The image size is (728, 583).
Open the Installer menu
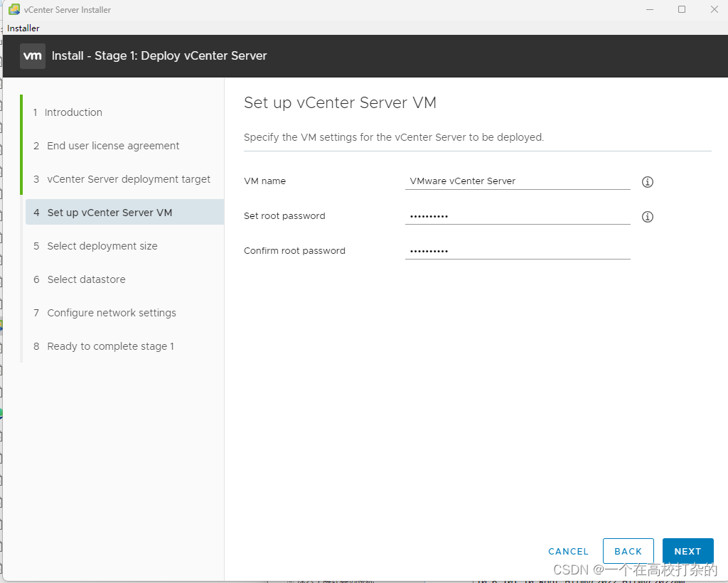(23, 28)
